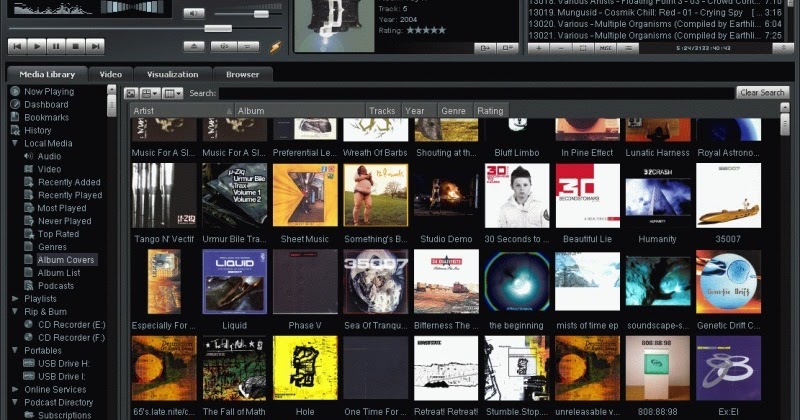Switch to the Video tab
This screenshot has height=420, width=800.
(111, 75)
